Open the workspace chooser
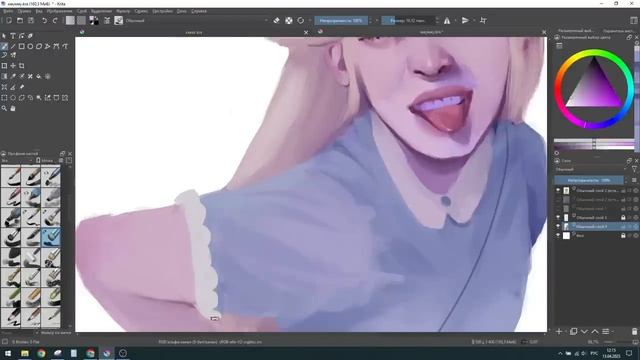The image size is (640, 360). (634, 20)
